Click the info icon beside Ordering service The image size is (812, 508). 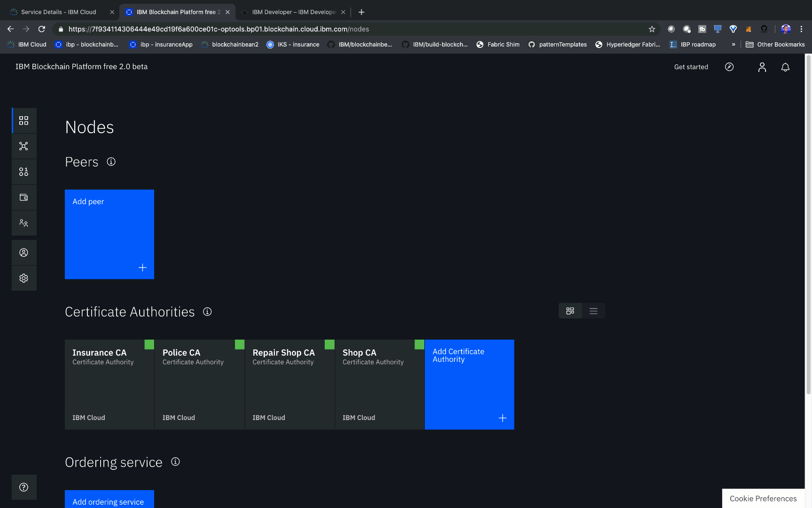[x=175, y=462]
